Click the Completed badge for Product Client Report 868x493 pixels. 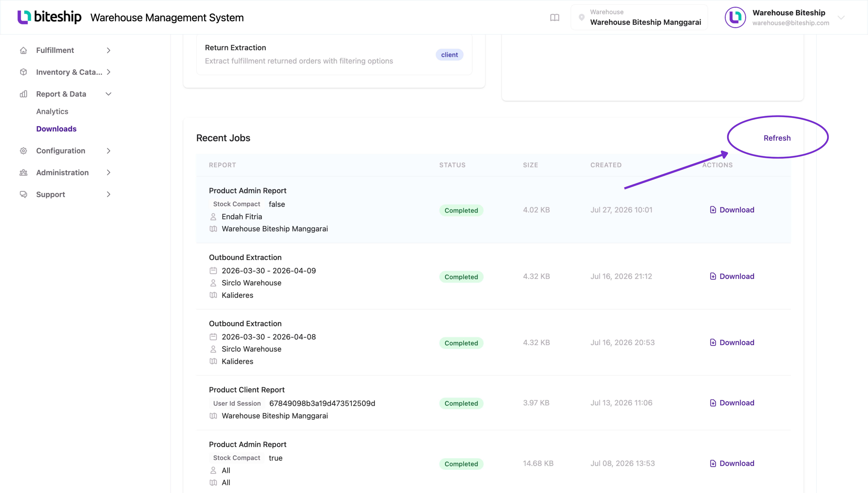tap(461, 404)
